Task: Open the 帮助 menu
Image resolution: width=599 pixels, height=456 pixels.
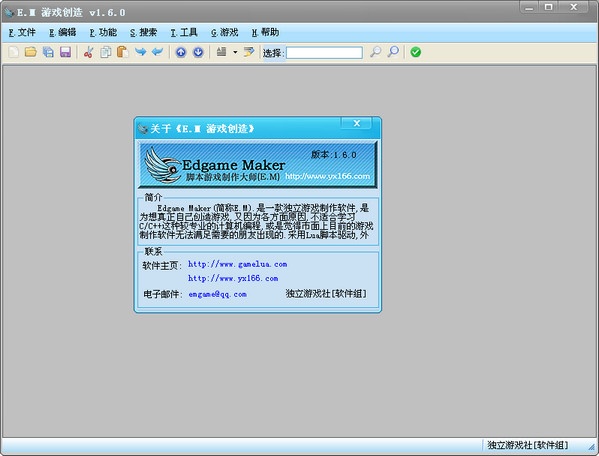Action: pos(265,32)
